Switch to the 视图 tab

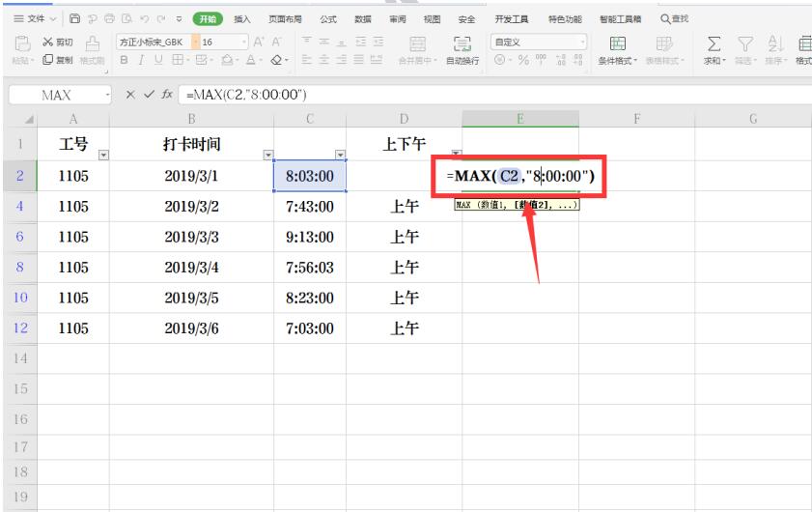click(x=432, y=19)
